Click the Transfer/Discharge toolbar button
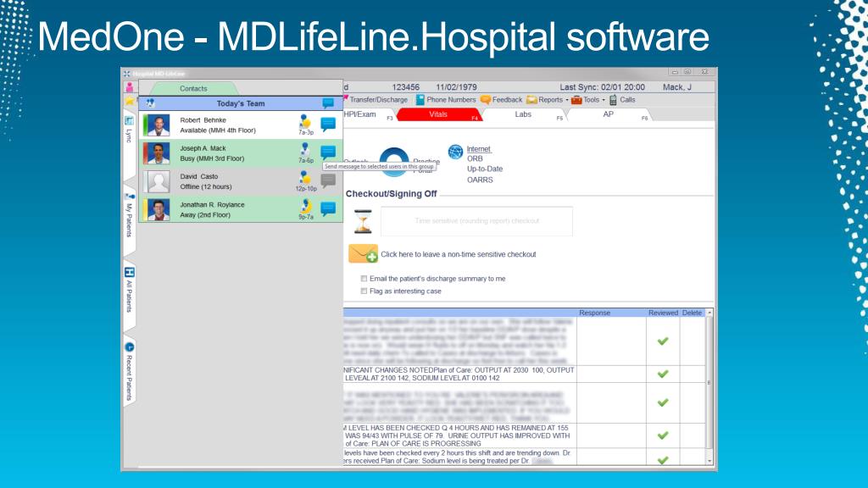The image size is (868, 488). [x=377, y=100]
